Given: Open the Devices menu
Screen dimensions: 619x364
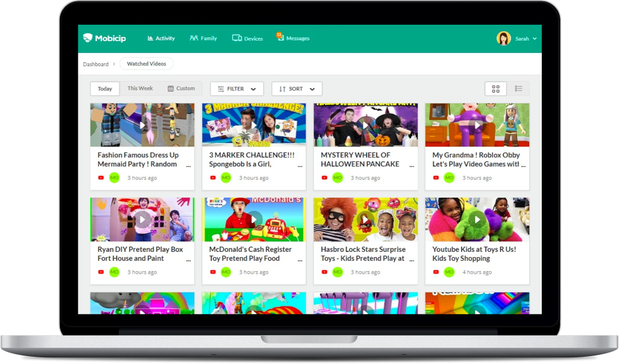Looking at the screenshot, I should 247,38.
